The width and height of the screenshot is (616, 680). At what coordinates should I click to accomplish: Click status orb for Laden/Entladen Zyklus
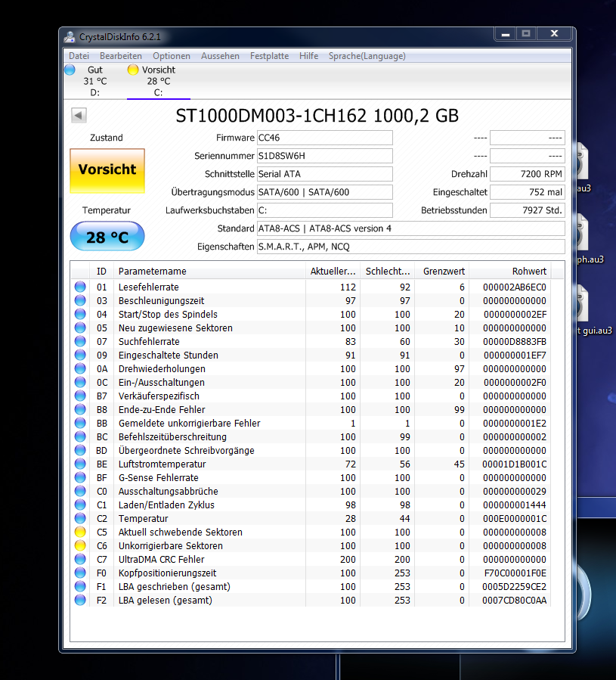(x=80, y=505)
